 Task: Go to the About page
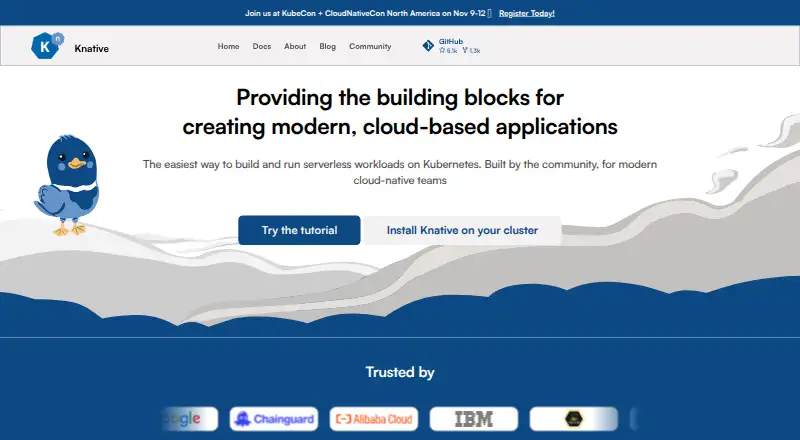coord(295,46)
